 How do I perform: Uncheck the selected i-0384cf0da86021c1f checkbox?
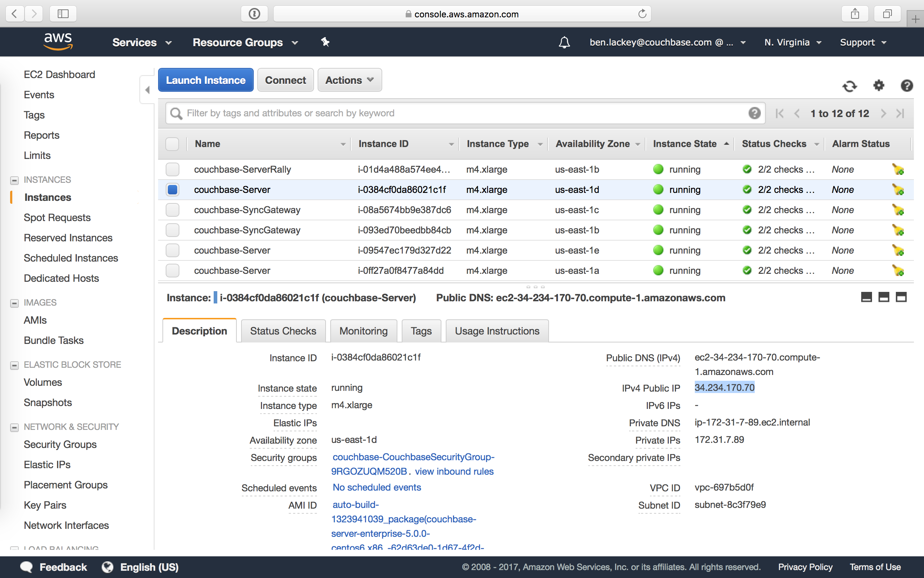pyautogui.click(x=172, y=190)
